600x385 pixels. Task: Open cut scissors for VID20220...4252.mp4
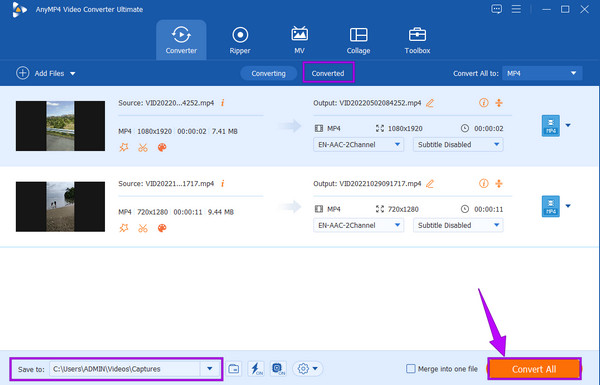[x=143, y=147]
